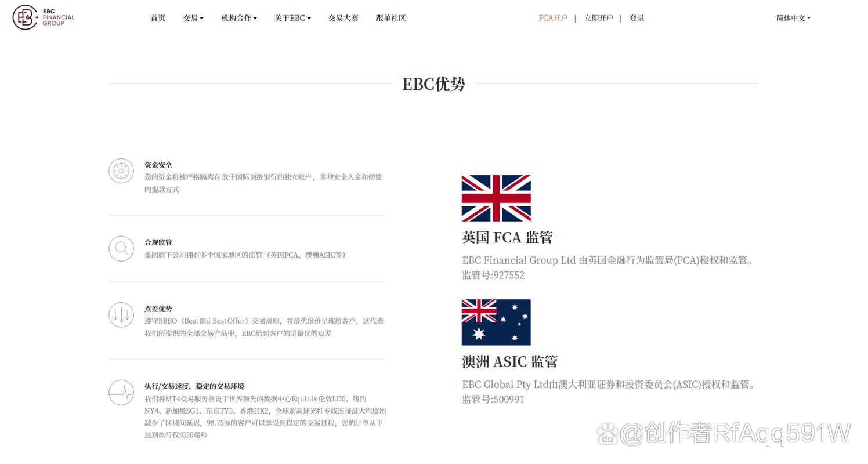The width and height of the screenshot is (868, 464).
Task: Click the Baidu watermark camera icon
Action: click(x=607, y=436)
